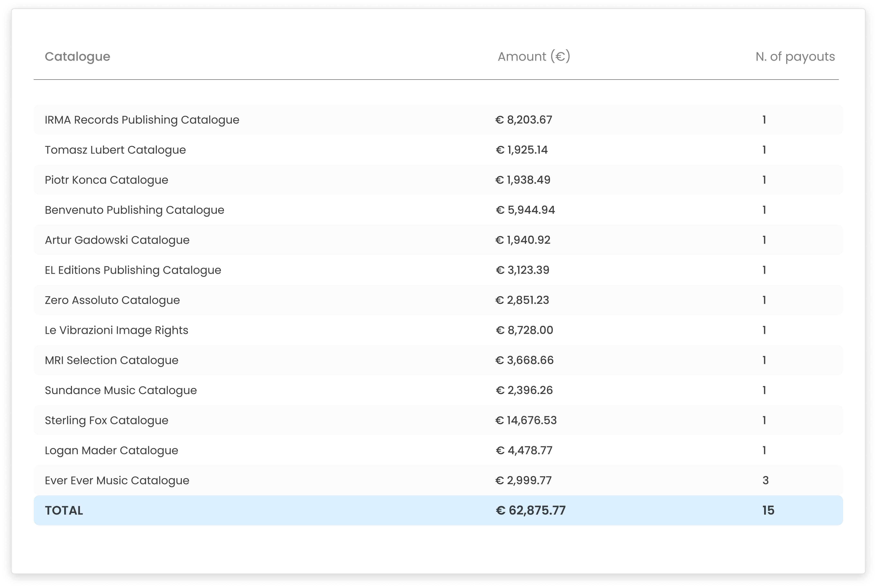Select MRI Selection Catalogue name

[x=111, y=360]
